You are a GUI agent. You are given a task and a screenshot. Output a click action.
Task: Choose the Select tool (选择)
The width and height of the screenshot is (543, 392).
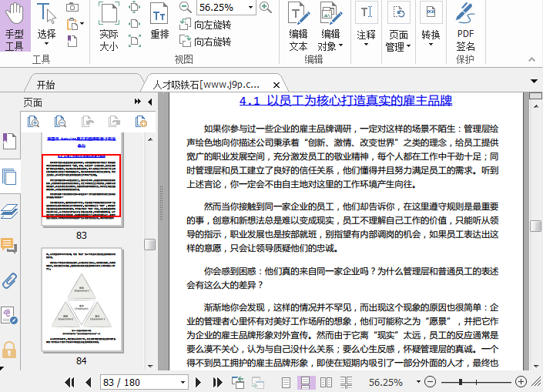pos(46,25)
